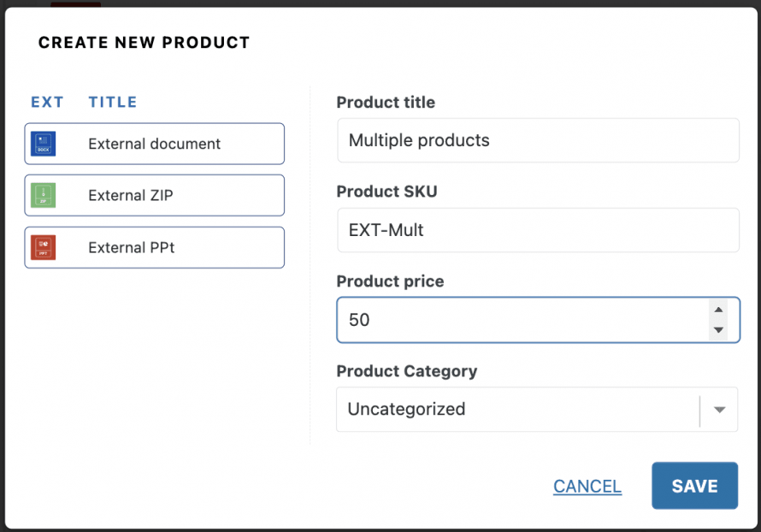Decrease the price with the down arrow
The image size is (761, 532).
click(x=719, y=330)
